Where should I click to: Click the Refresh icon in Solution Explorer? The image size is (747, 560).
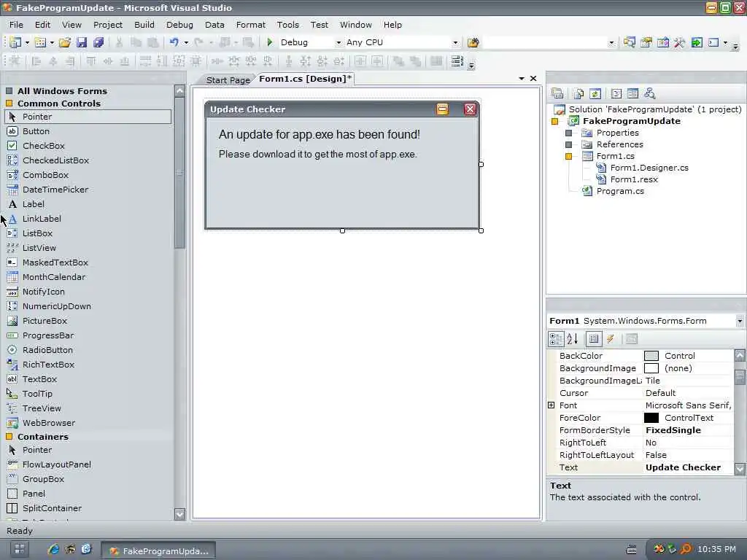click(x=595, y=94)
